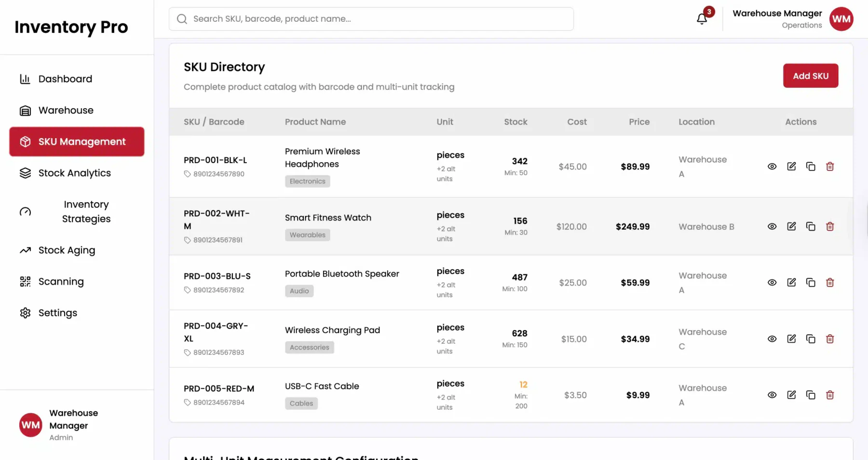
Task: Open the notifications bell
Action: click(x=702, y=19)
